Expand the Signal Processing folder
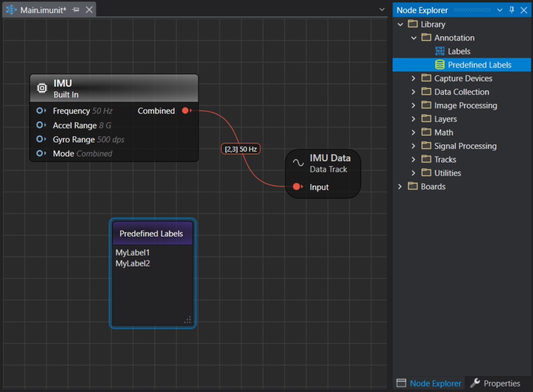 (x=414, y=146)
